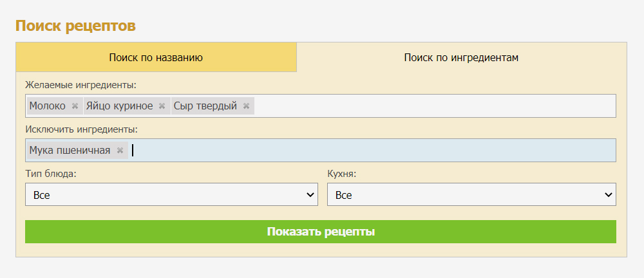Delete the Сыр твердый tag
Screen dimensions: 644x278
[246, 106]
